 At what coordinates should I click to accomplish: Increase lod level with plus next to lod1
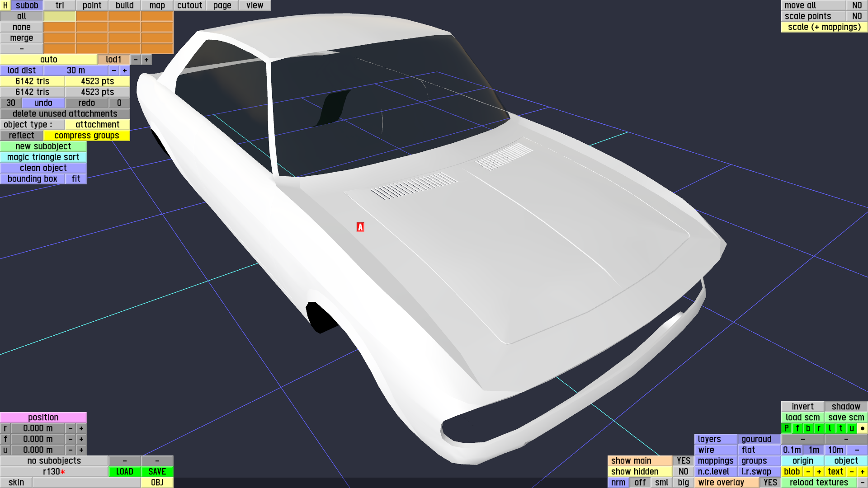[146, 60]
